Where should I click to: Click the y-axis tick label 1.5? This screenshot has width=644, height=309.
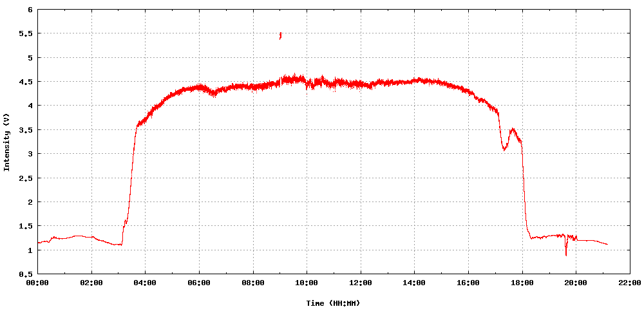26,226
